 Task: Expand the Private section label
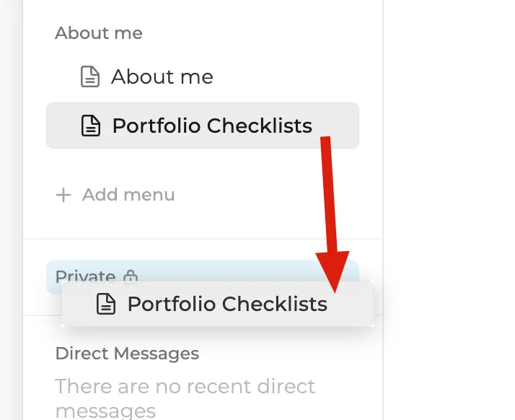pyautogui.click(x=85, y=276)
